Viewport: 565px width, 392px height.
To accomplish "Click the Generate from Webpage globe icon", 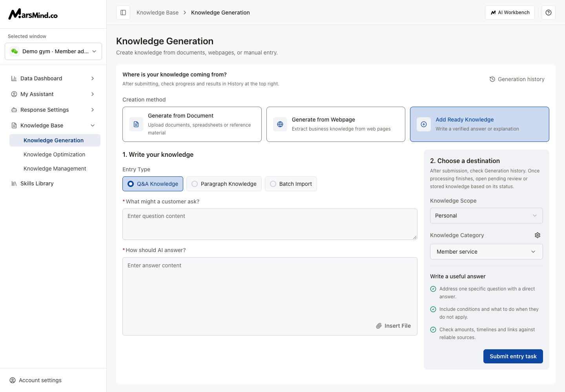I will (280, 124).
